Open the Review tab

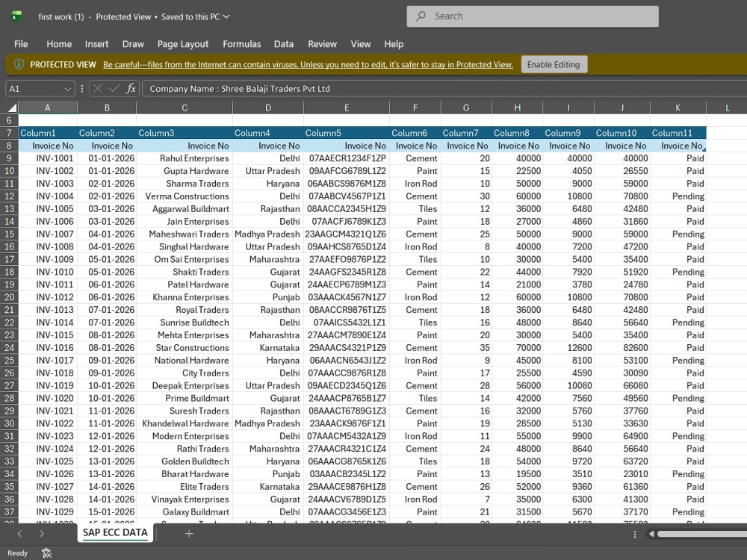(322, 44)
